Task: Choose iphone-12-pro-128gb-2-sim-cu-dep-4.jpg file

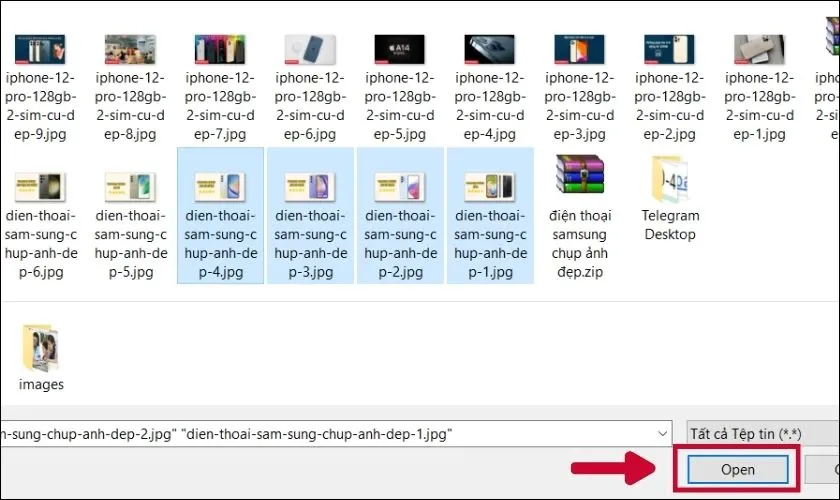Action: point(491,48)
